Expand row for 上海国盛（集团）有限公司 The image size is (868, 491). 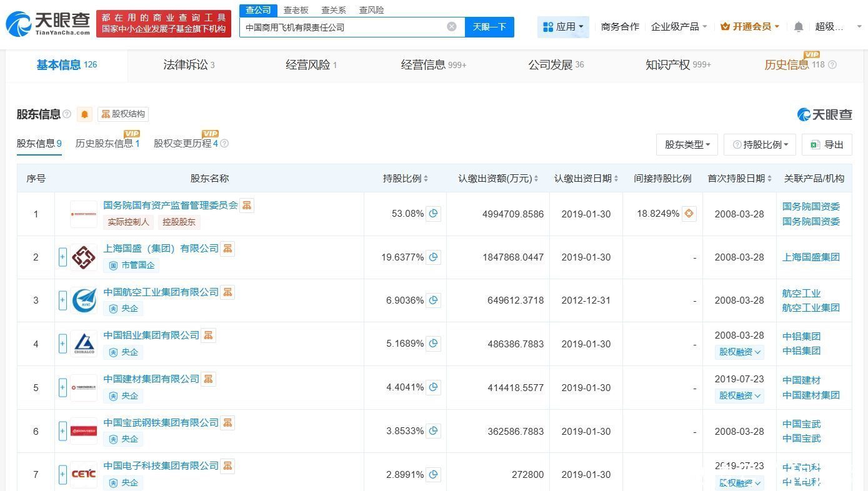point(62,257)
